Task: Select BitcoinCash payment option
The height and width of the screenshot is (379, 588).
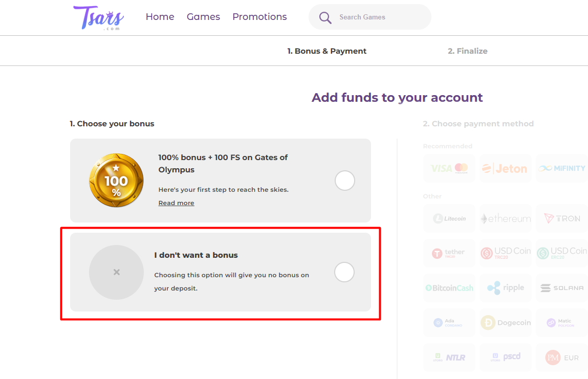Action: [449, 288]
